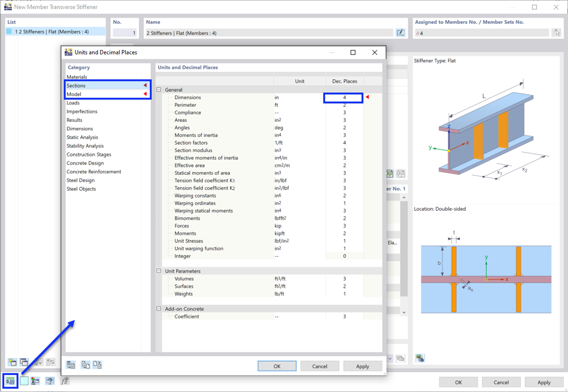Select Loads category
Screen dimensions: 568x392
[108, 102]
